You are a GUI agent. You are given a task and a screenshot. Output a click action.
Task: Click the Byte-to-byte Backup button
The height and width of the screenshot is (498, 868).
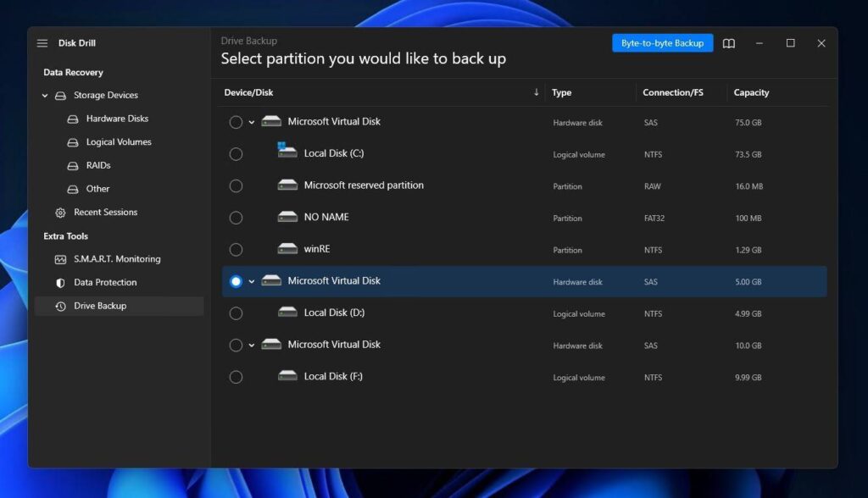(662, 42)
